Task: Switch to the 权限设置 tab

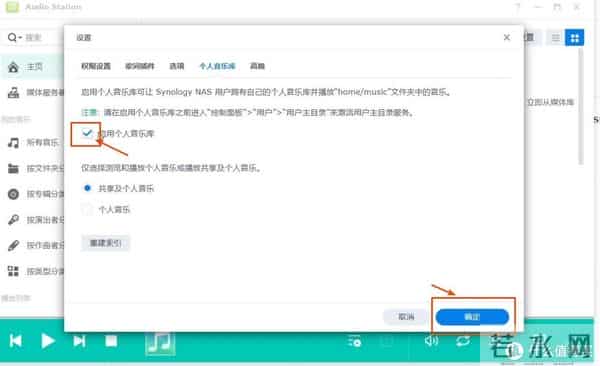Action: coord(96,66)
